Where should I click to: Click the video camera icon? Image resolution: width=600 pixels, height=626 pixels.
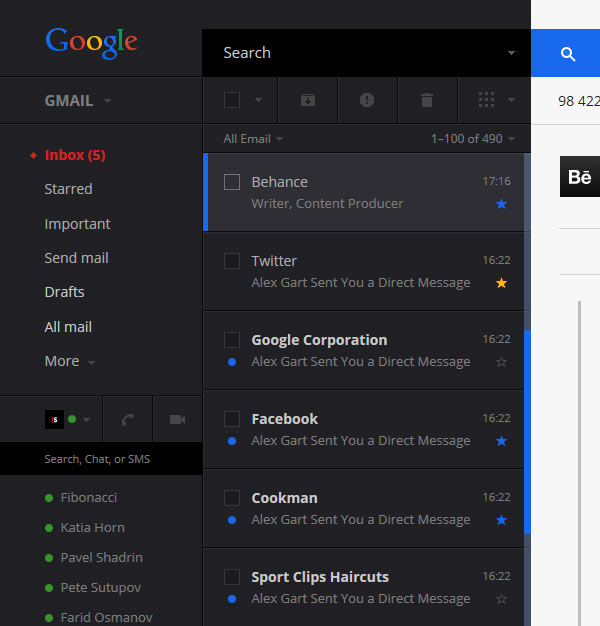(x=177, y=420)
